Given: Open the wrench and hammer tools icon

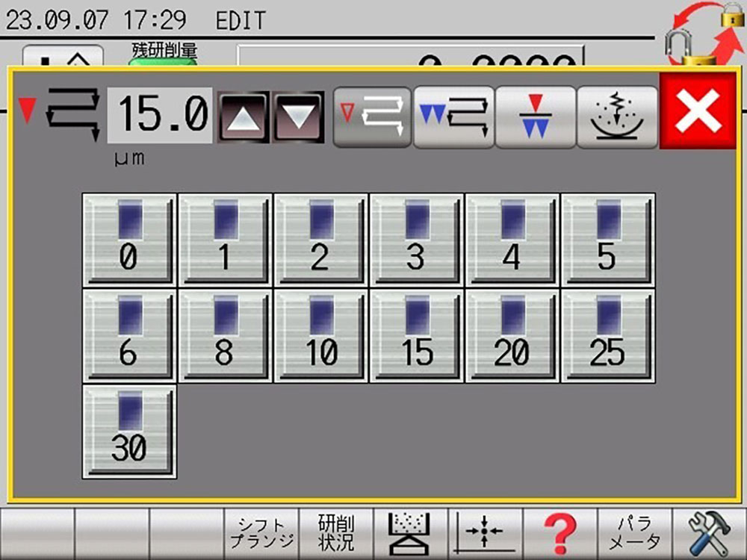Looking at the screenshot, I should click(x=710, y=534).
